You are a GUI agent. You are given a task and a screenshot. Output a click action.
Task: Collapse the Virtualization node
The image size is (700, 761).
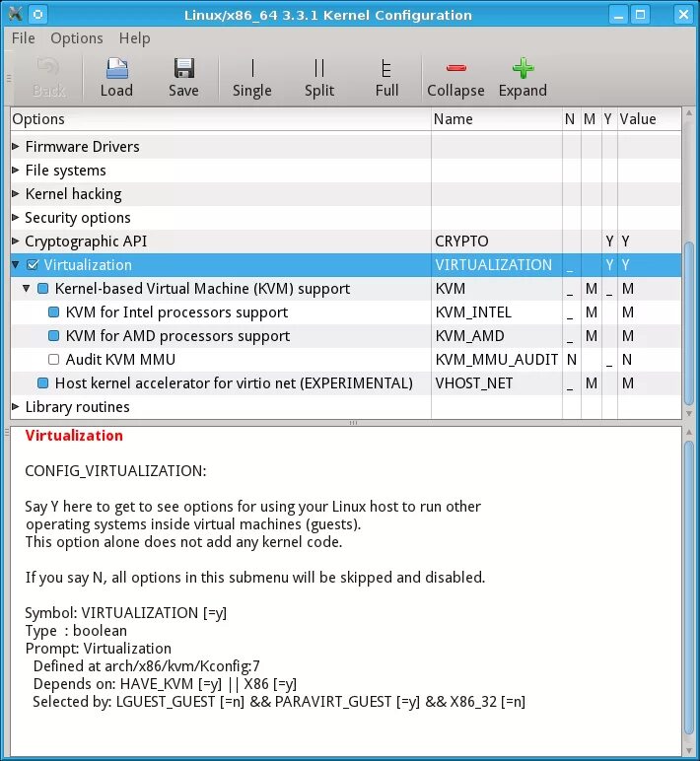tap(16, 264)
